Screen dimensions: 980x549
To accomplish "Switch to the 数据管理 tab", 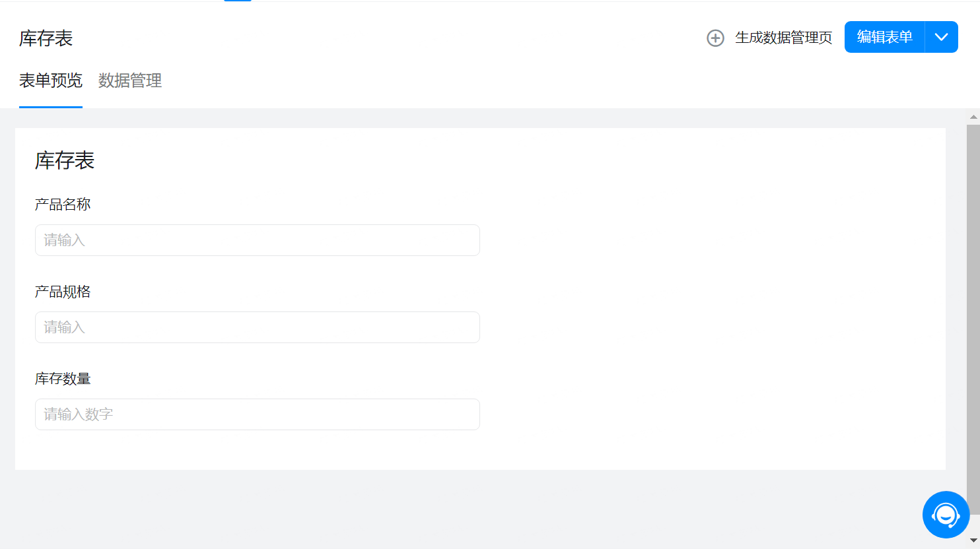I will point(130,81).
